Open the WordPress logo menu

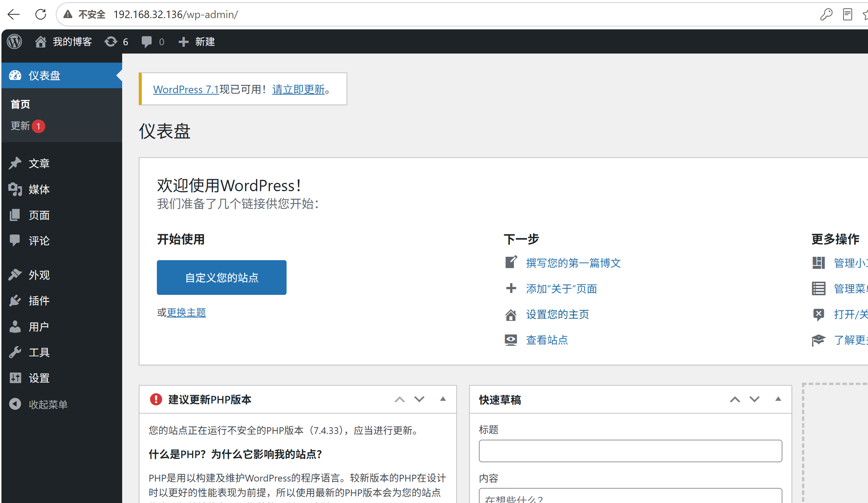(x=14, y=41)
